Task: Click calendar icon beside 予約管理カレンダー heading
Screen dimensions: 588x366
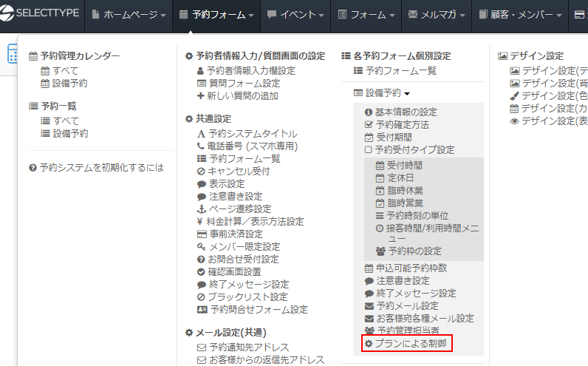Action: (x=33, y=56)
